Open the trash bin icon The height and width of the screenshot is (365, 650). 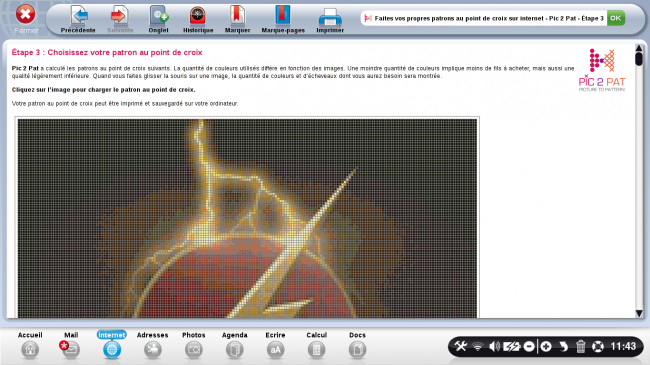point(580,346)
